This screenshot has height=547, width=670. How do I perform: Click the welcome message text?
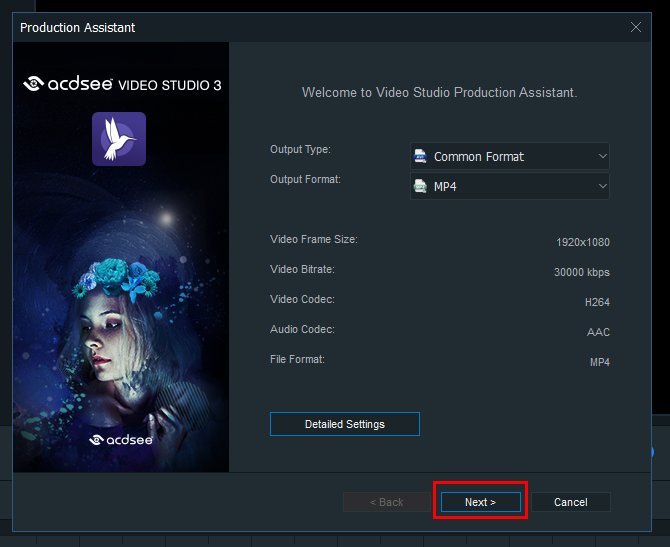[x=439, y=92]
